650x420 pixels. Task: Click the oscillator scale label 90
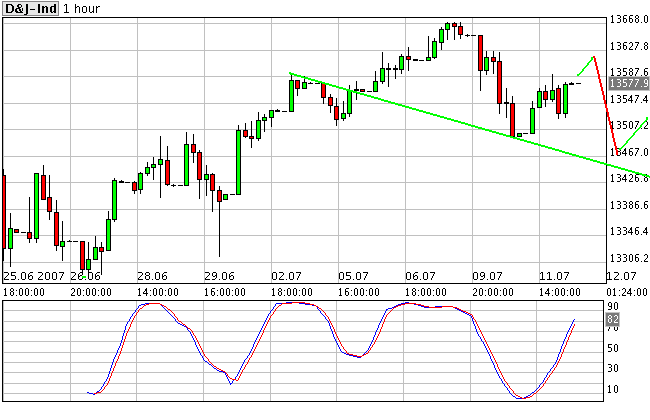[613, 306]
